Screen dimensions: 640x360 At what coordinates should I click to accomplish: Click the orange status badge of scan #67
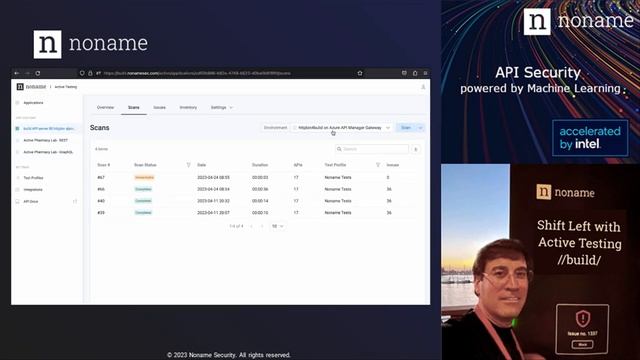coord(144,178)
